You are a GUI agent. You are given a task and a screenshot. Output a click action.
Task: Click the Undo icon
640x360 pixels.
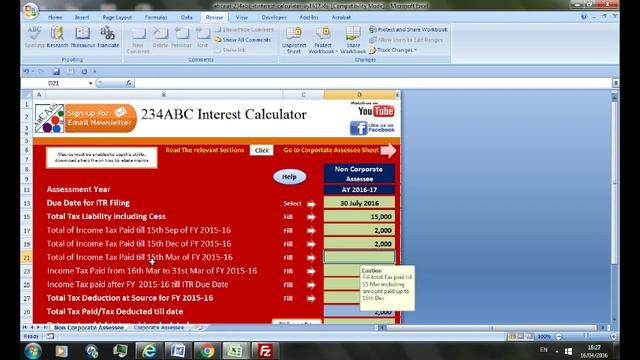point(26,71)
